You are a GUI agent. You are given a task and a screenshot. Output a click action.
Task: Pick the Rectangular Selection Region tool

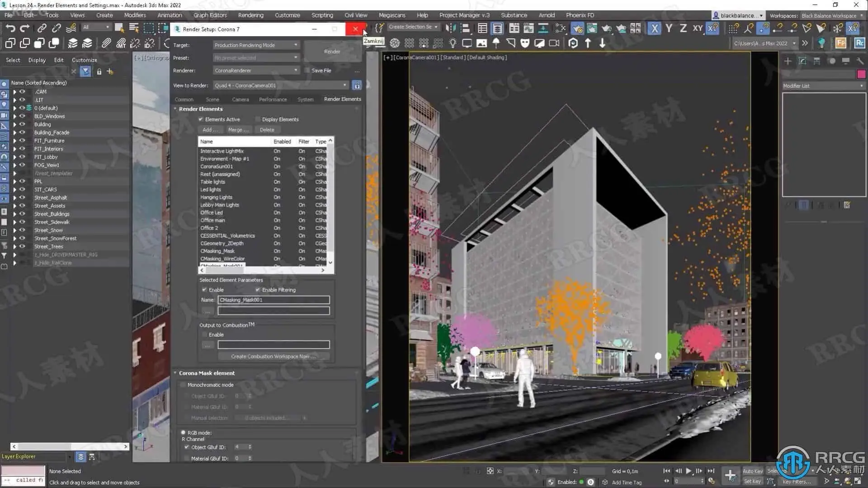coord(148,28)
